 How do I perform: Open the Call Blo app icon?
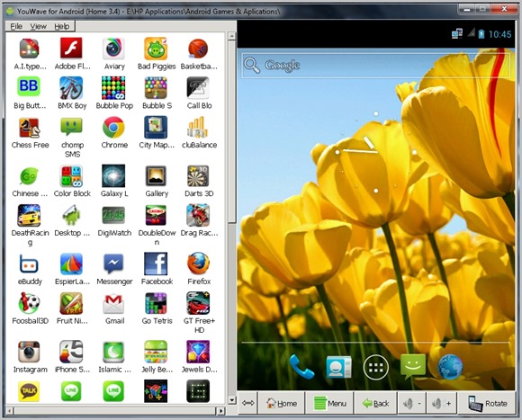[198, 87]
